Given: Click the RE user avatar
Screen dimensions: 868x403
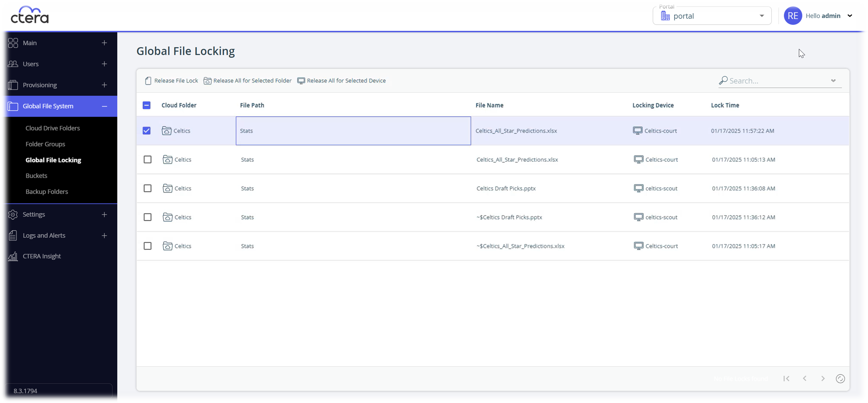Looking at the screenshot, I should 793,16.
